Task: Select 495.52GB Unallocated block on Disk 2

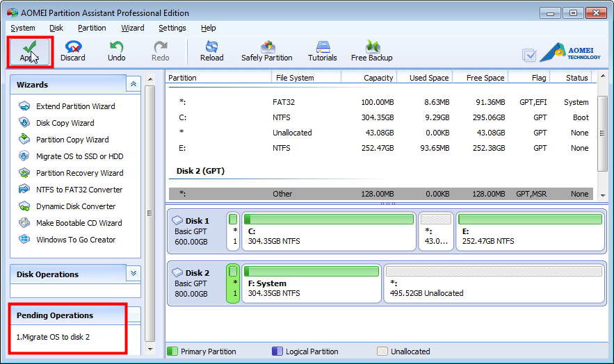Action: click(x=494, y=283)
